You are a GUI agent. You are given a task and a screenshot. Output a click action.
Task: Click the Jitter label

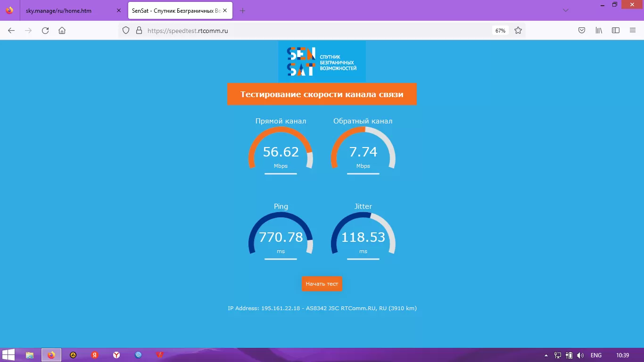[x=363, y=206]
